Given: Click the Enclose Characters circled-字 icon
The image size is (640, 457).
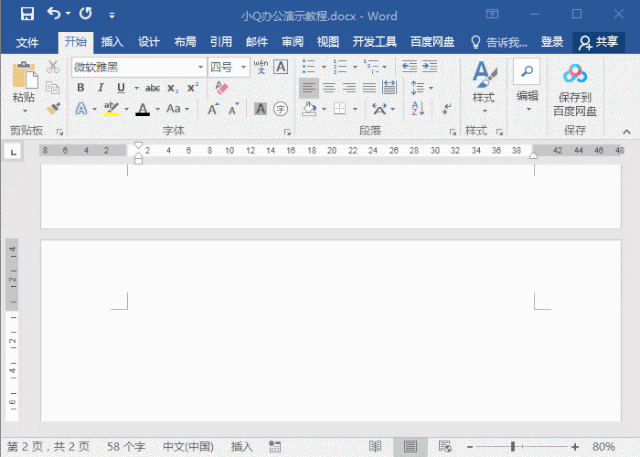Looking at the screenshot, I should 280,109.
